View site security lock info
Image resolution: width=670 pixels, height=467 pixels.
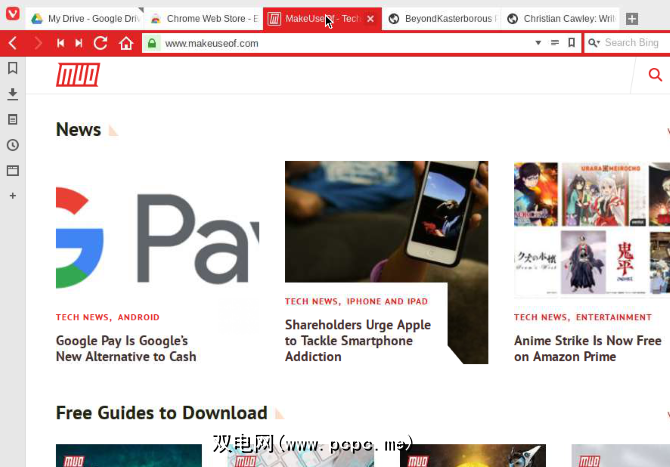(x=152, y=43)
